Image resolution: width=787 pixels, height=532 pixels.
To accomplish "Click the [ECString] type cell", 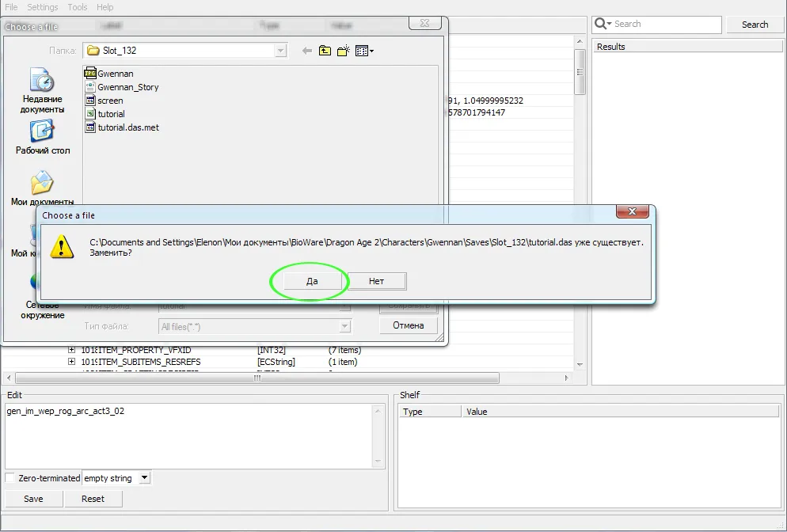I will pos(276,361).
